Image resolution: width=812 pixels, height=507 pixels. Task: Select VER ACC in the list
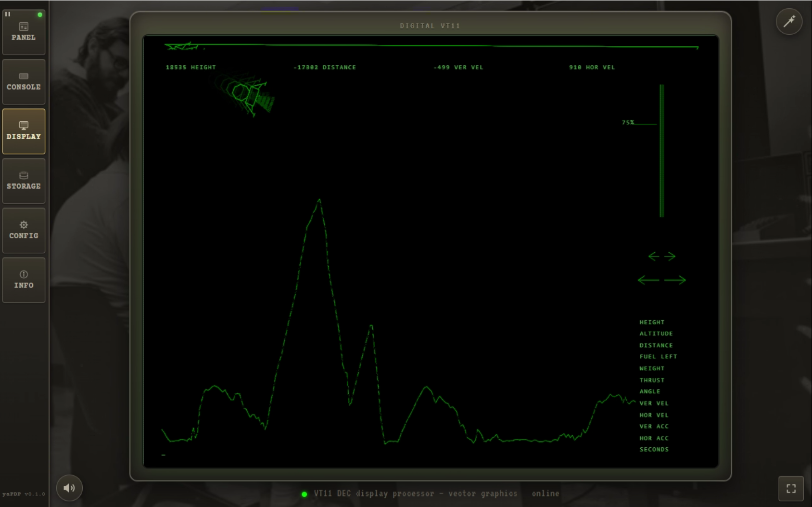coord(654,427)
